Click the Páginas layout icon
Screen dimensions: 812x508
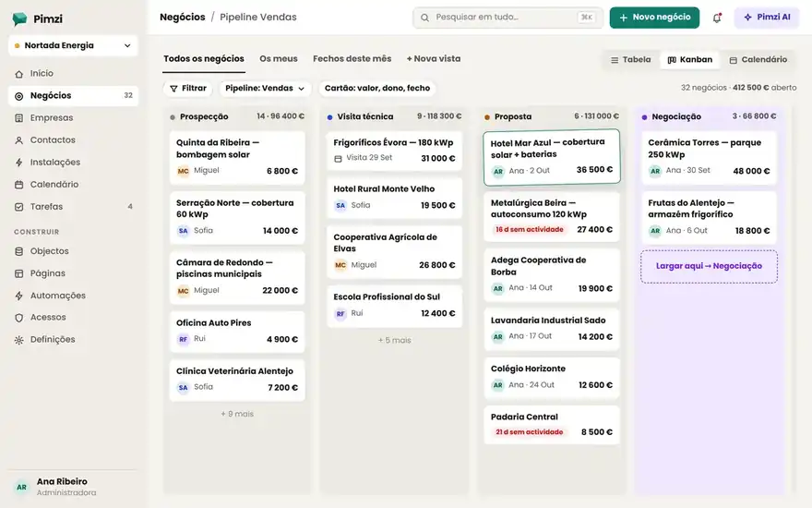pos(19,273)
